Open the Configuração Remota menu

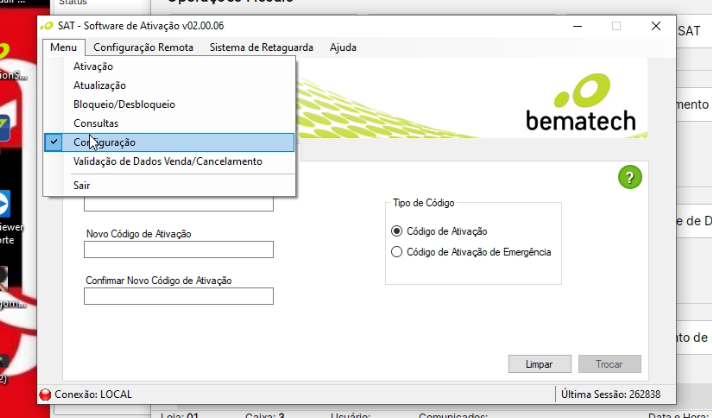click(x=143, y=47)
